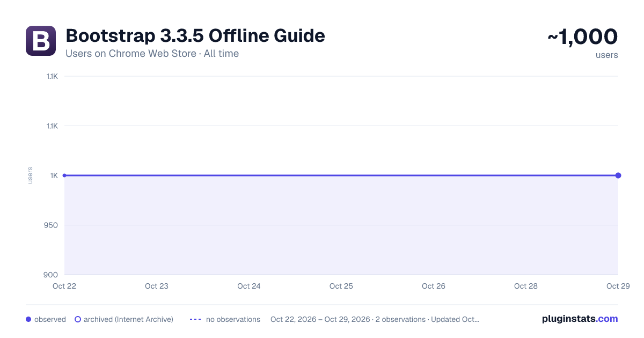
Task: Click the 'Bootstrap 3.3.5 Offline Guide' title
Action: (x=195, y=36)
